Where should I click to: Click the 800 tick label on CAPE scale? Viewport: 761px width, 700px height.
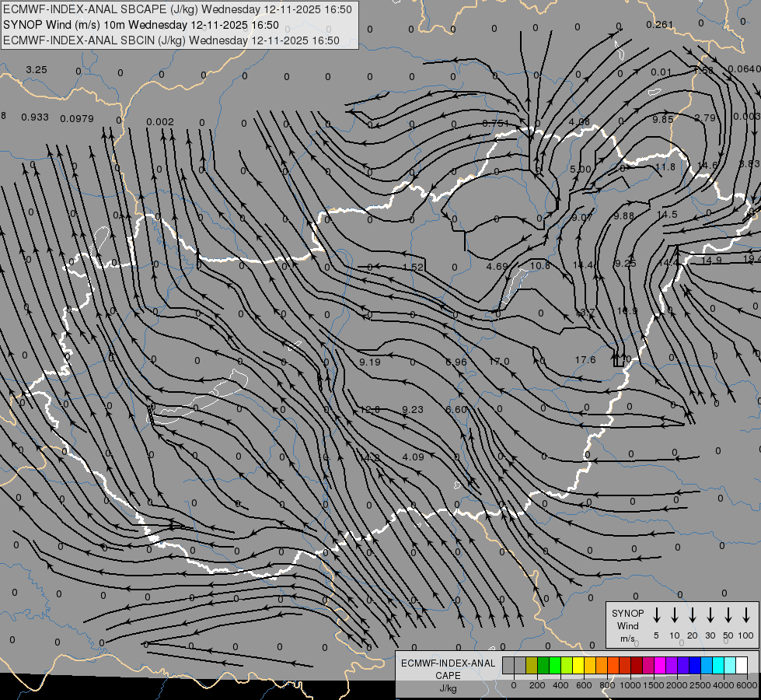pos(607,685)
